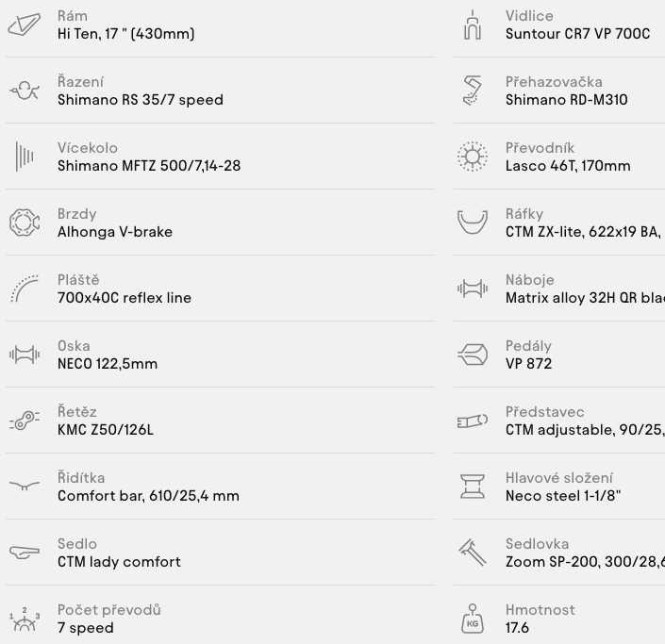The width and height of the screenshot is (665, 644).
Task: Select the headset icon by Hlavové složení
Action: click(x=473, y=487)
